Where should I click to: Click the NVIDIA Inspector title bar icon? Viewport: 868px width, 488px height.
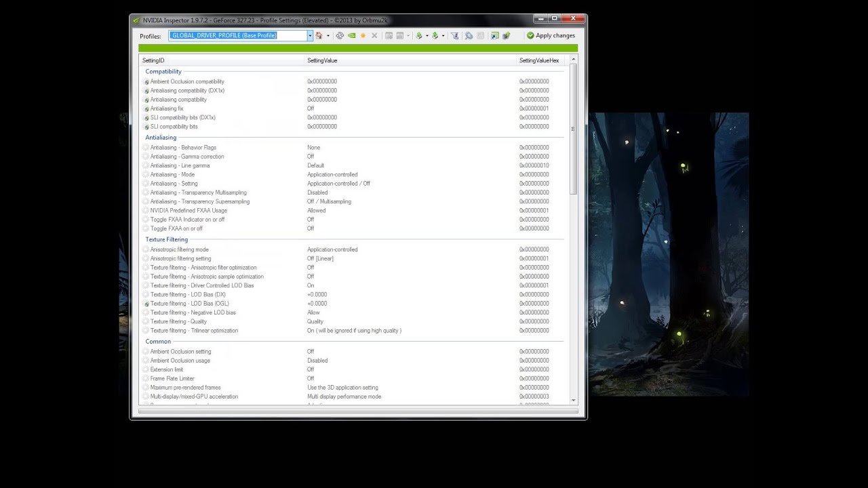coord(136,20)
